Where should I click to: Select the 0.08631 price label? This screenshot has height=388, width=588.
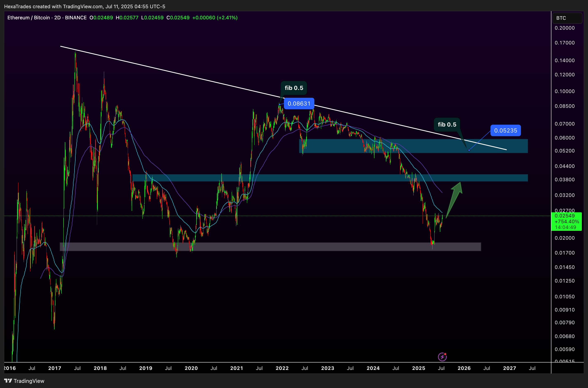(x=299, y=103)
